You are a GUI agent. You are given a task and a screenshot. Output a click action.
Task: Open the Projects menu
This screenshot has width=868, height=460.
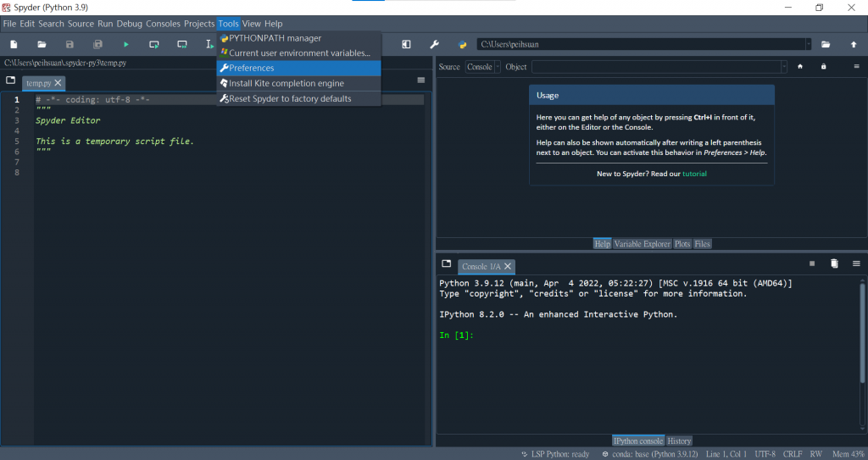[x=199, y=24]
